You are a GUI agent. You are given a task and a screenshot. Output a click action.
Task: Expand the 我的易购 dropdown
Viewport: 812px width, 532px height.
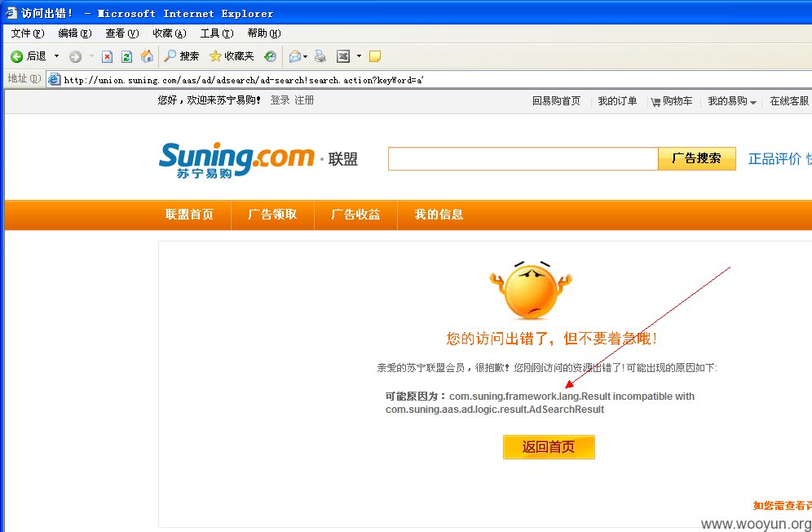(x=732, y=101)
